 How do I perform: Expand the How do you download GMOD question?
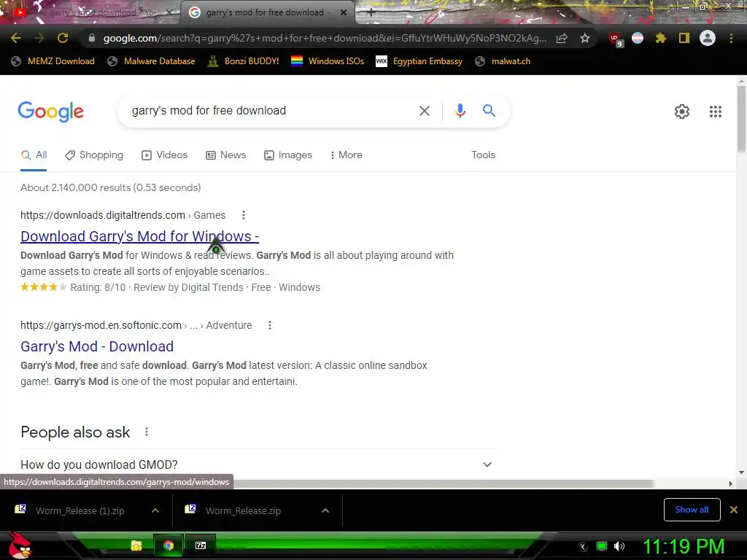click(258, 464)
